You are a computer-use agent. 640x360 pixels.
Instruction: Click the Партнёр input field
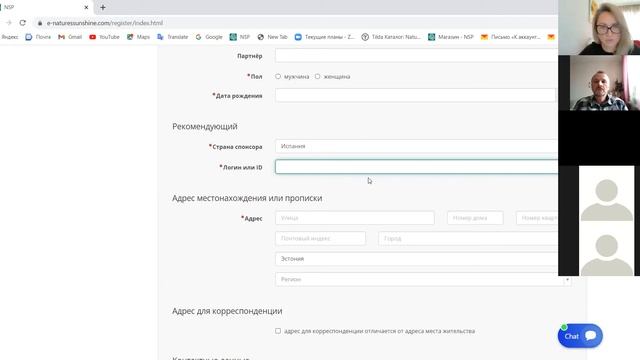pos(416,56)
